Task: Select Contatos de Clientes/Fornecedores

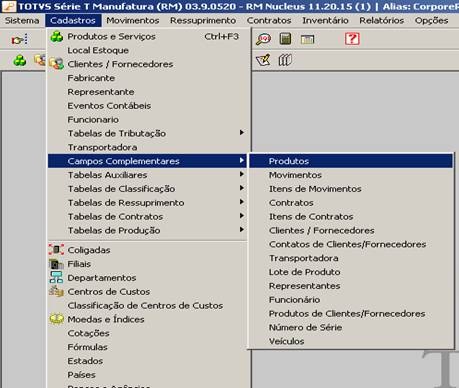Action: pyautogui.click(x=351, y=244)
